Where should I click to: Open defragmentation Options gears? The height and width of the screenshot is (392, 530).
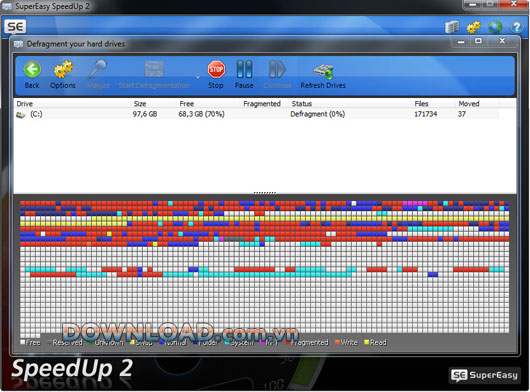[x=63, y=69]
